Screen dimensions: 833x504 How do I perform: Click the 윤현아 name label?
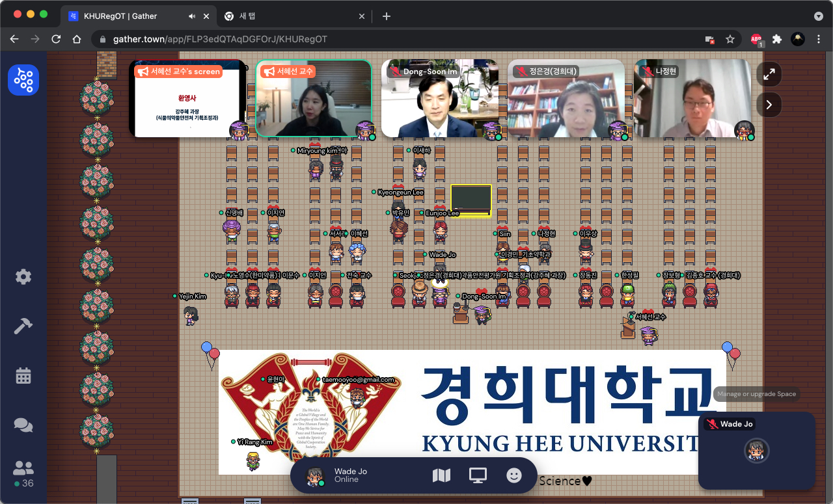pyautogui.click(x=277, y=380)
